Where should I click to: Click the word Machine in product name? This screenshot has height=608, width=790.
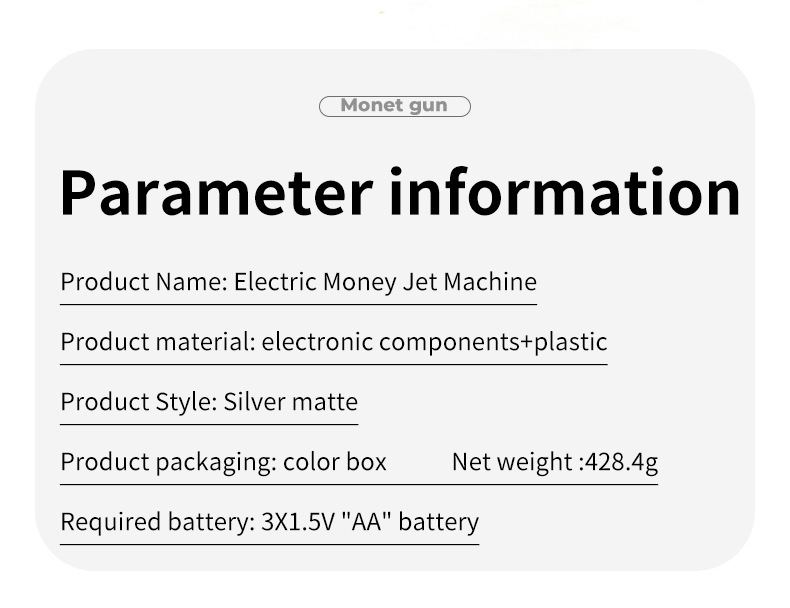click(x=490, y=282)
